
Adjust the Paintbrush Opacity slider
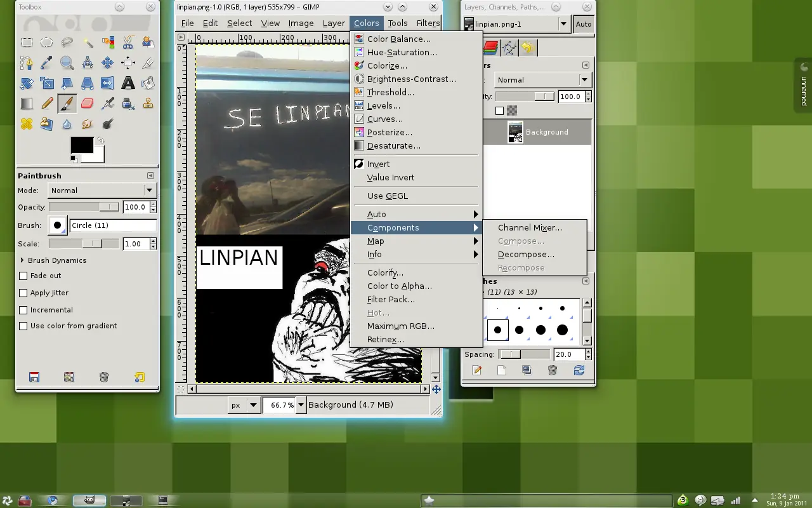tap(84, 207)
